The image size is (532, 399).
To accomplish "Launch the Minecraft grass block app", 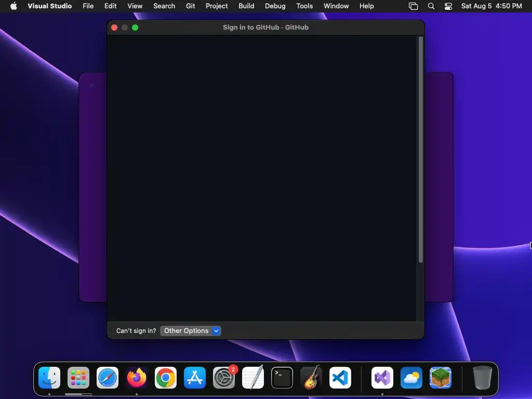I will tap(441, 378).
